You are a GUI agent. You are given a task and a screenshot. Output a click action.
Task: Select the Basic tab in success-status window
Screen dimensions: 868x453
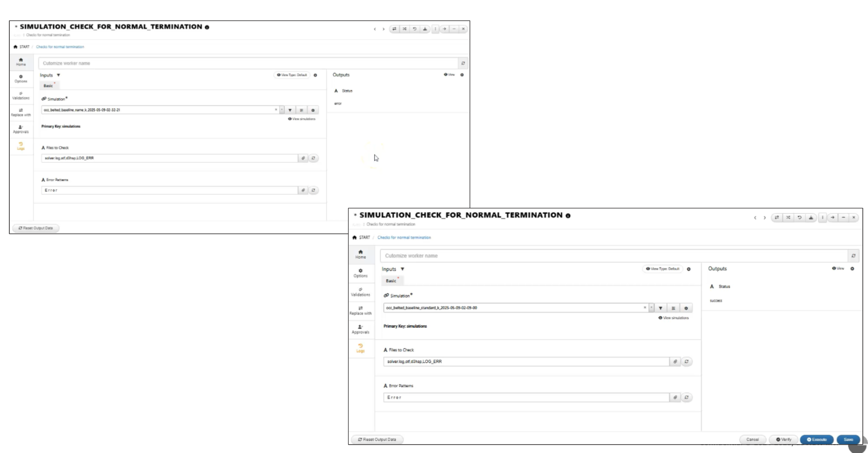(x=391, y=280)
